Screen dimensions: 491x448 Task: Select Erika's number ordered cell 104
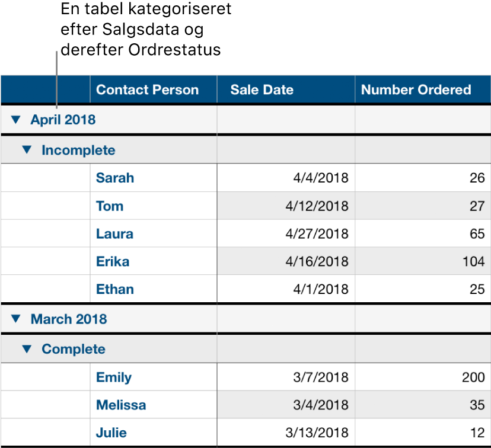click(x=474, y=262)
